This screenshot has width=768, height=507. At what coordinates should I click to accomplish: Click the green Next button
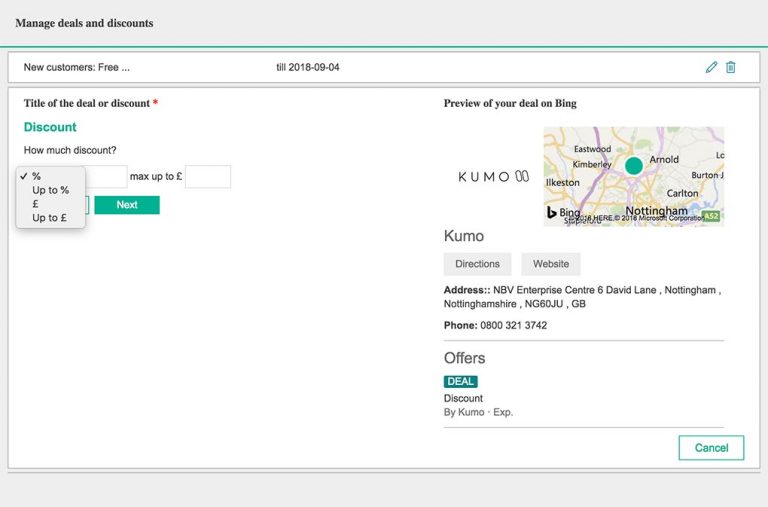(x=127, y=205)
